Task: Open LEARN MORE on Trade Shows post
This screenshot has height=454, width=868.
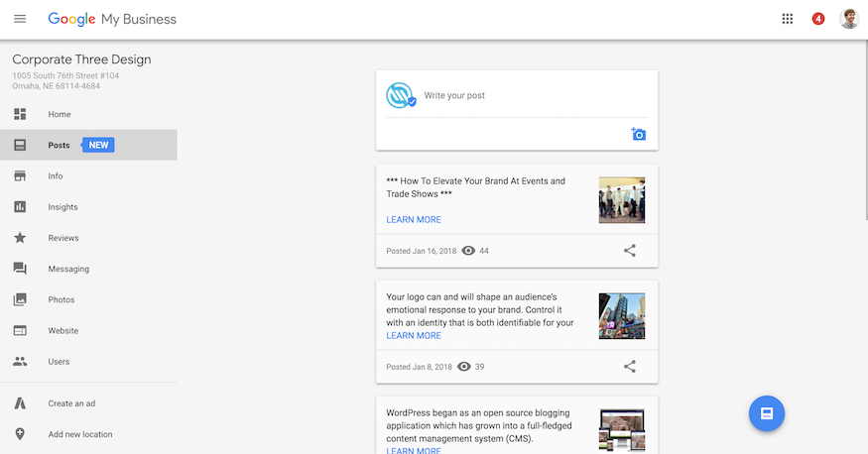Action: 414,219
